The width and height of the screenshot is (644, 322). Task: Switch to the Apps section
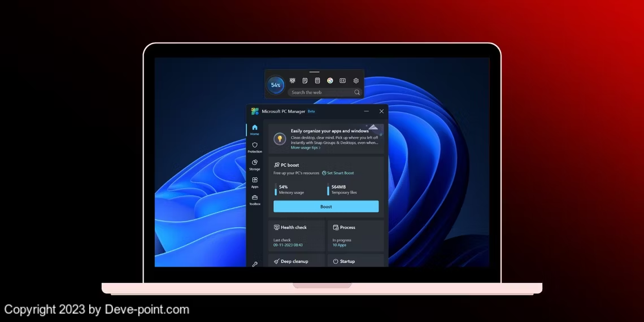coord(255,182)
